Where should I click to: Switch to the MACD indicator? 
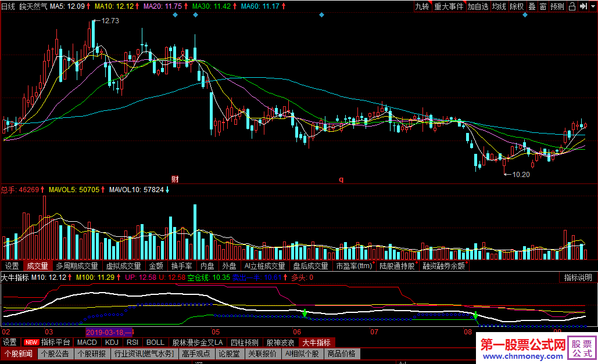click(87, 343)
